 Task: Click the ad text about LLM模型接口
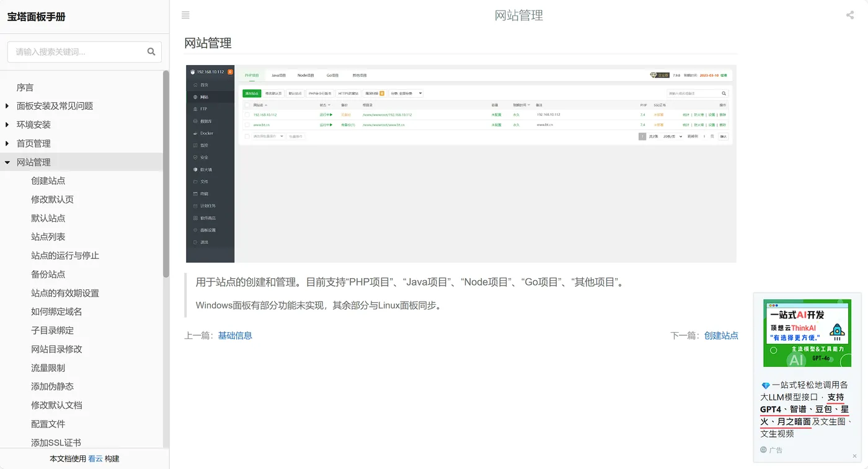coord(805,409)
